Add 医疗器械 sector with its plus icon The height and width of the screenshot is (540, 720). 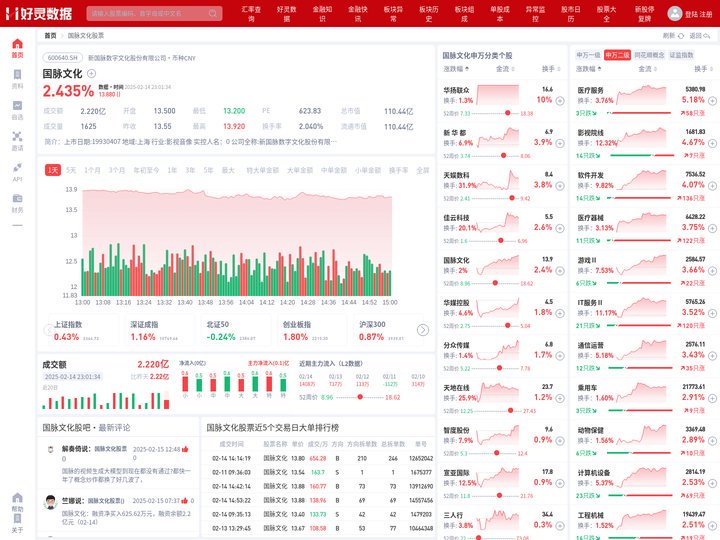[712, 228]
